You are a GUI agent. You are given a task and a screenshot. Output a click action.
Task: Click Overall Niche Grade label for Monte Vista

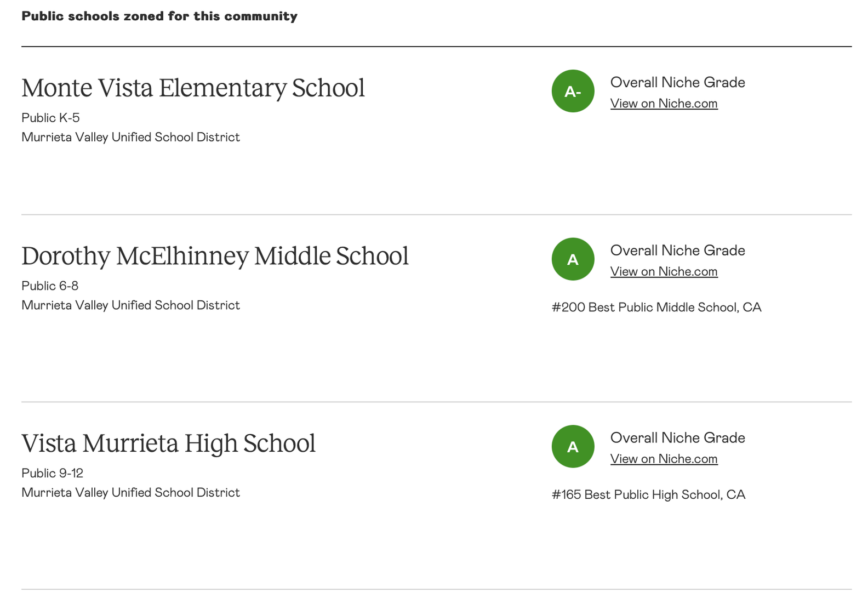(x=677, y=83)
